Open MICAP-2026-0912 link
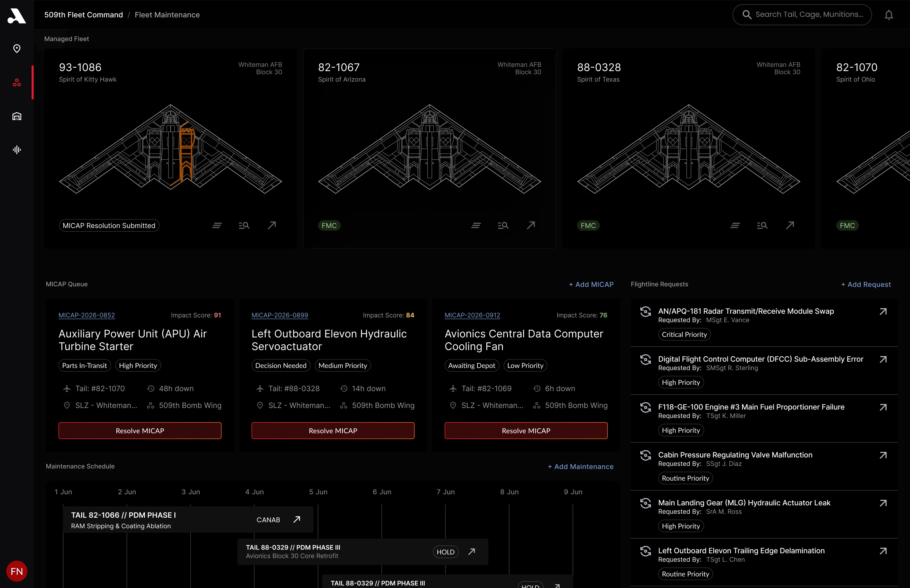Screen dimensions: 910x588 click(x=472, y=315)
